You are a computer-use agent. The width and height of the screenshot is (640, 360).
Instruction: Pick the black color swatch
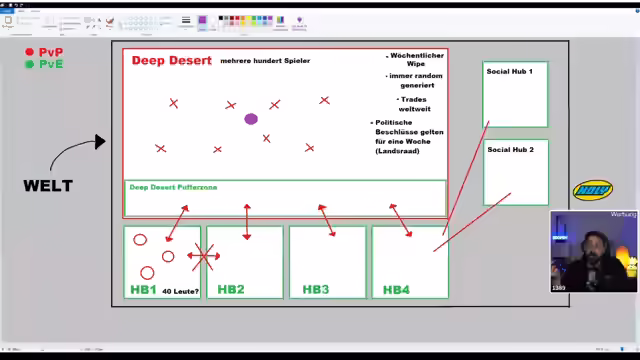[221, 18]
